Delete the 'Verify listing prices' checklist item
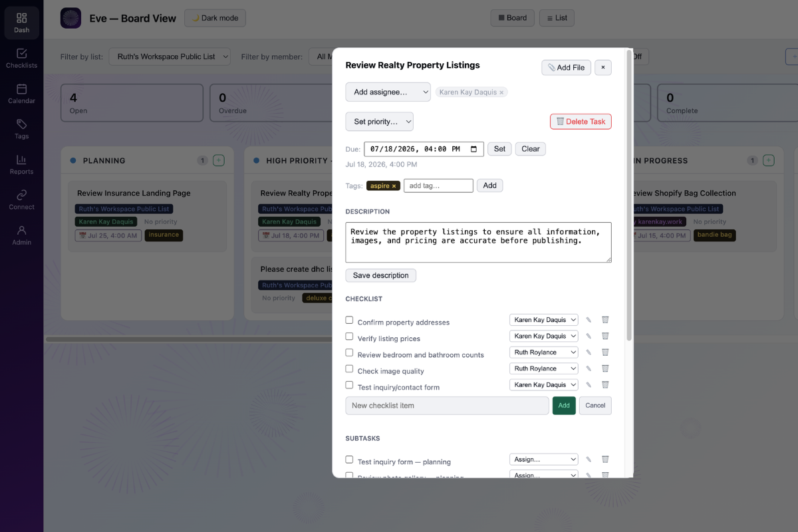Viewport: 798px width, 532px height. coord(605,336)
